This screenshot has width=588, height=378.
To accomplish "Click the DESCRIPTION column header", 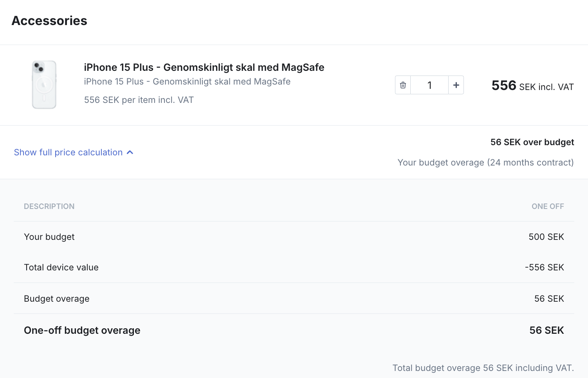I will [49, 206].
